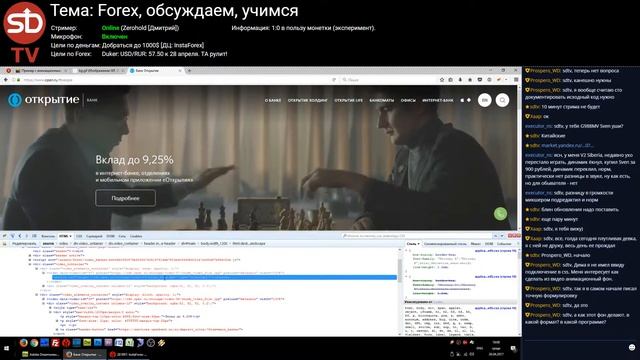Open the Firebug 'Сеть' tab

122,236
